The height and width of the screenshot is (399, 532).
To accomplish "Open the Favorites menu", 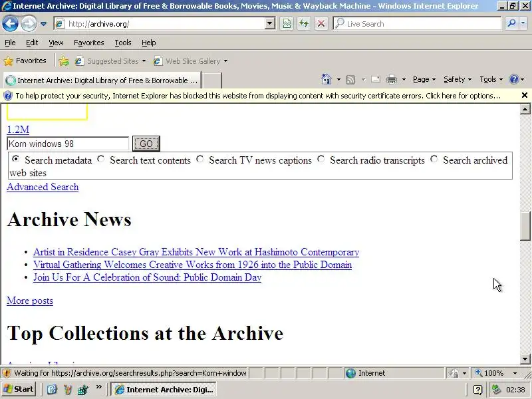I will [x=89, y=43].
